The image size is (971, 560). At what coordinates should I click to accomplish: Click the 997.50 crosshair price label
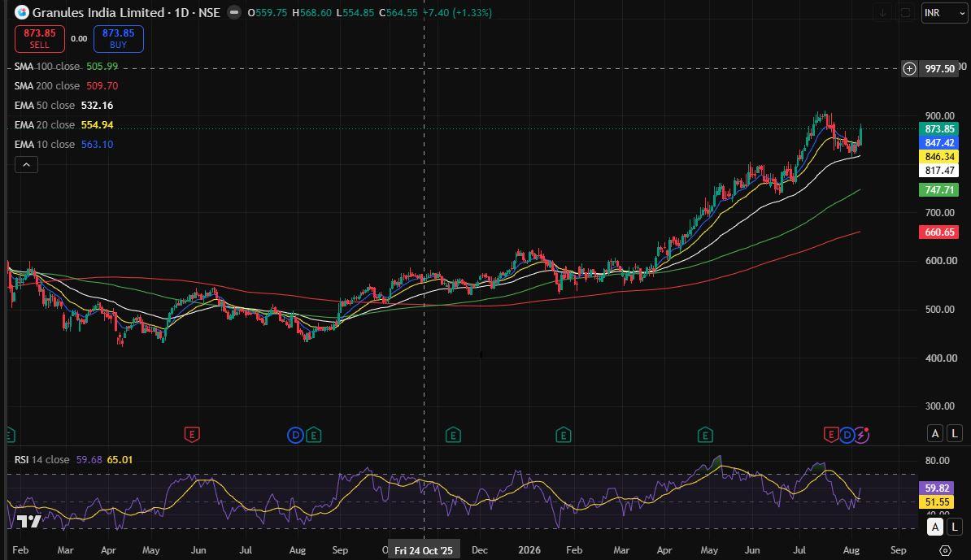tap(939, 69)
